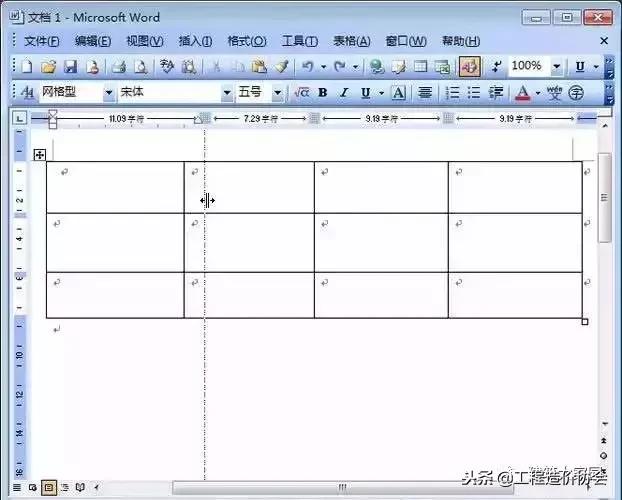Open the 工具(T) menu
The image size is (622, 500).
coord(299,41)
